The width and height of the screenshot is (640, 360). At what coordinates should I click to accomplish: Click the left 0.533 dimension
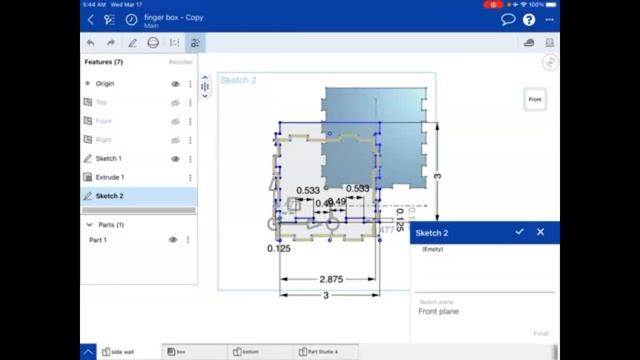(308, 191)
